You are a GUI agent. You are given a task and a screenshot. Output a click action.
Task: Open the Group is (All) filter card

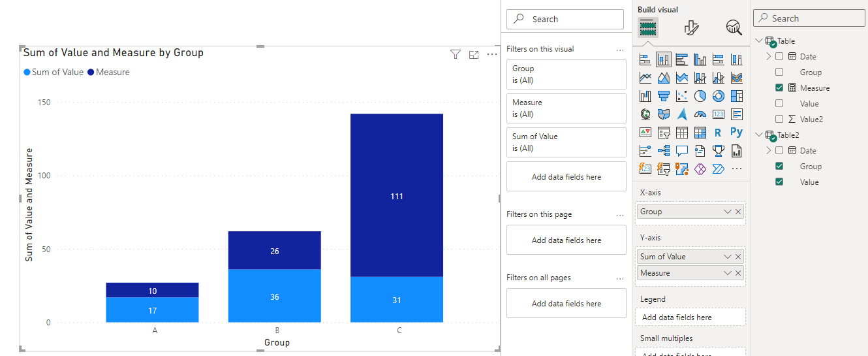pyautogui.click(x=566, y=74)
